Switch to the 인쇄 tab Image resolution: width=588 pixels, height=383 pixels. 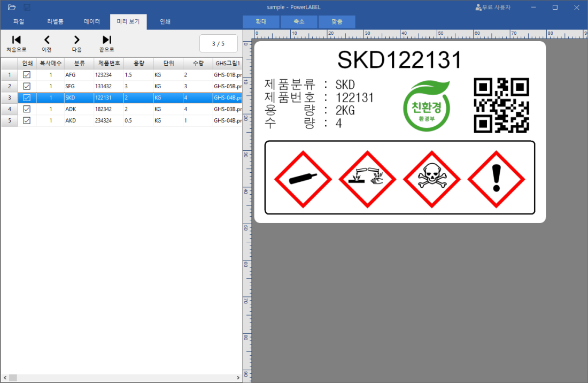(165, 22)
